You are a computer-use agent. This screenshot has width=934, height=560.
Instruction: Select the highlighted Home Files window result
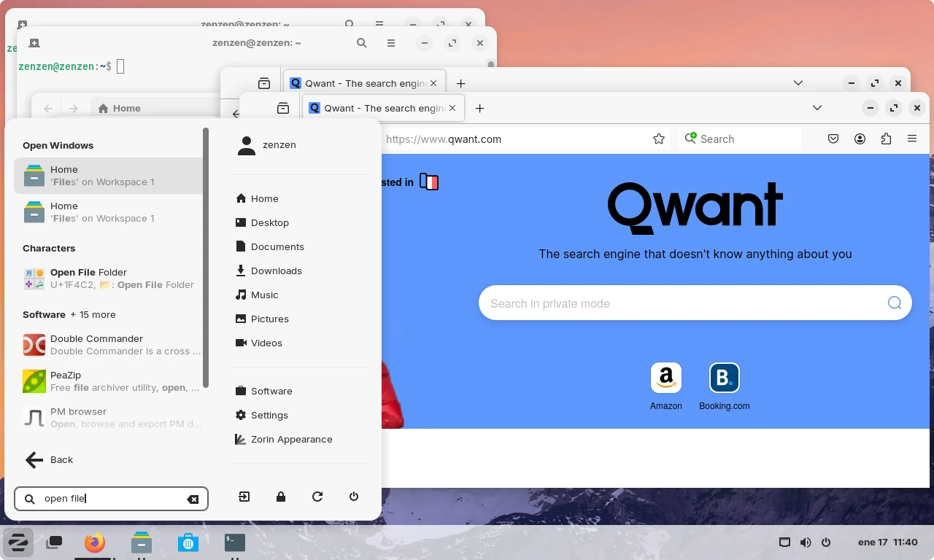click(x=108, y=176)
